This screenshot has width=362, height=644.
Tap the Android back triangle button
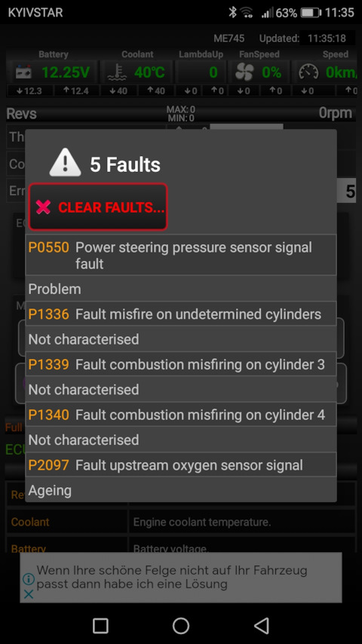[262, 626]
